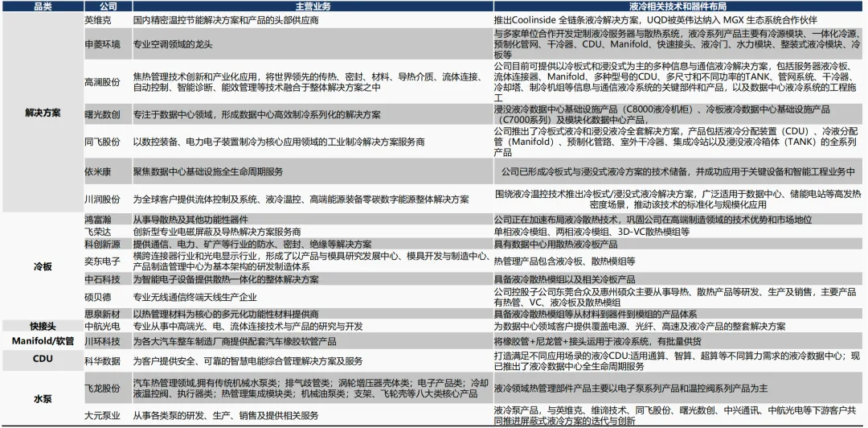The height and width of the screenshot is (428, 868).
Task: Select the 水泵 category cell
Action: point(42,398)
